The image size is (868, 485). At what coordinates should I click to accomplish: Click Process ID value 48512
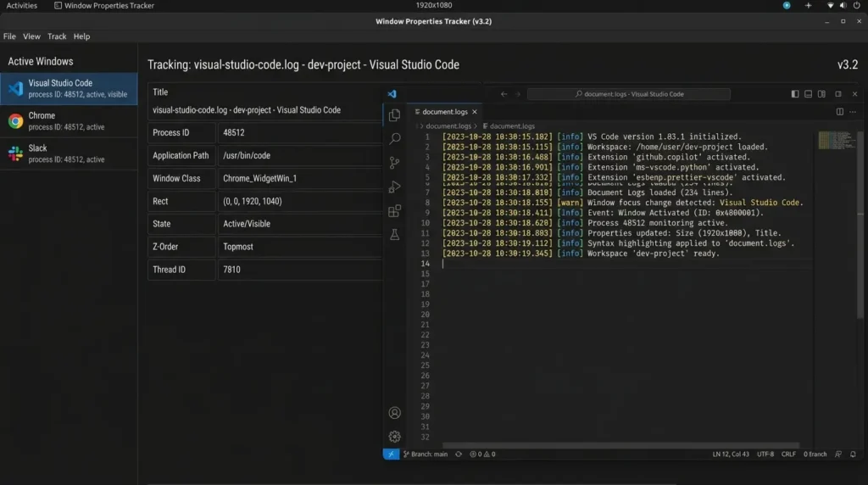(x=300, y=133)
